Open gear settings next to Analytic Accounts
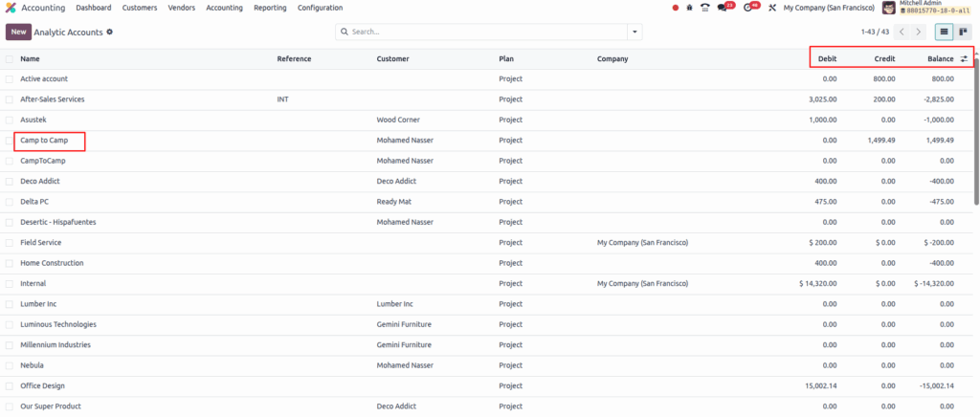Viewport: 980px width, 417px height. tap(109, 32)
